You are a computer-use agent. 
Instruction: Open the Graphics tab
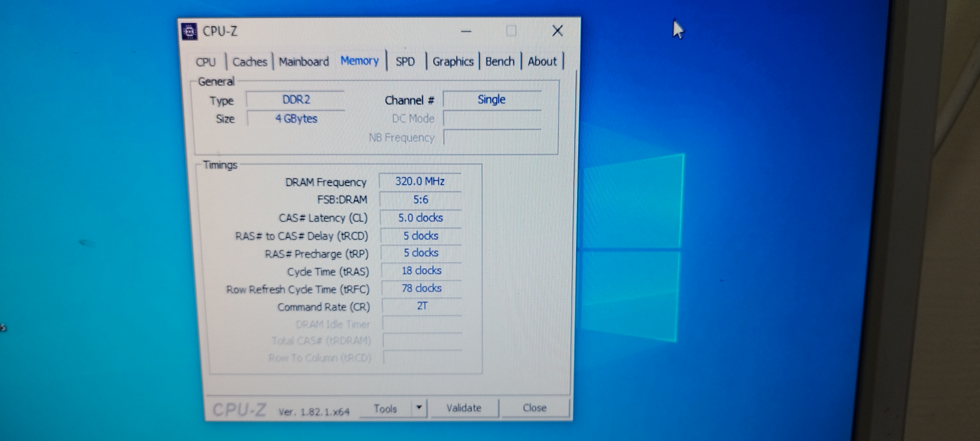click(453, 62)
